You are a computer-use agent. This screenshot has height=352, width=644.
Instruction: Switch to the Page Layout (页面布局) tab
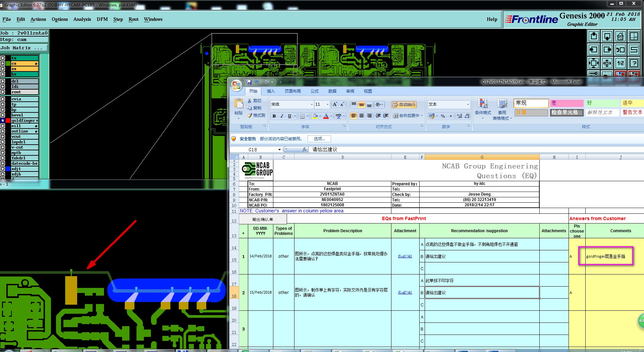coord(293,91)
